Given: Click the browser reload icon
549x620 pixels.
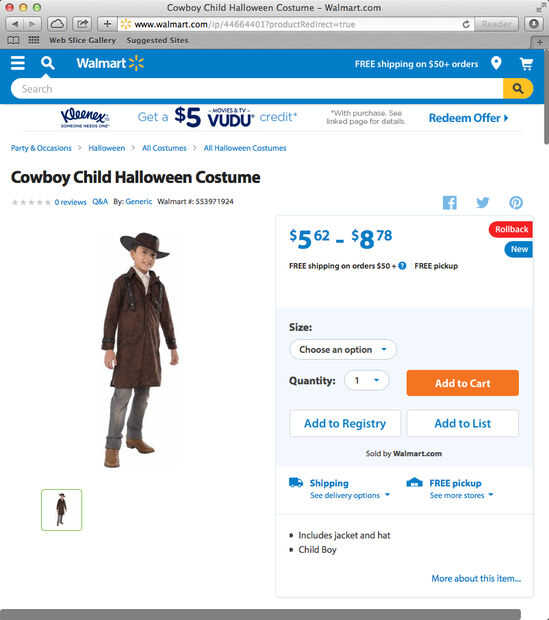Looking at the screenshot, I should pyautogui.click(x=466, y=24).
